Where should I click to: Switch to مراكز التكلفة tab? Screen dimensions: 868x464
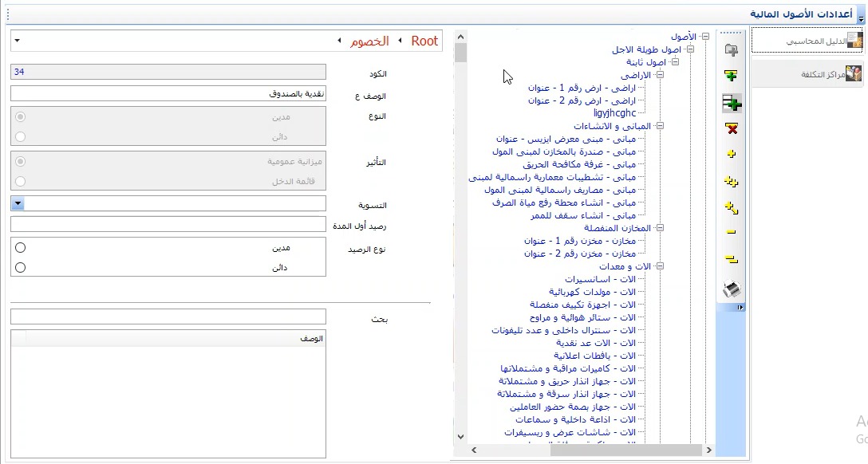point(807,74)
